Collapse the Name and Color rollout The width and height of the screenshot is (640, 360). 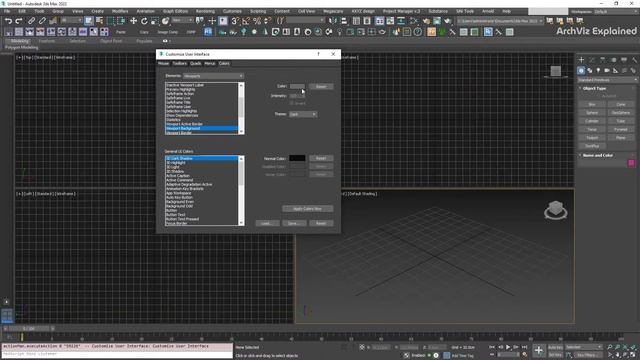[x=598, y=155]
